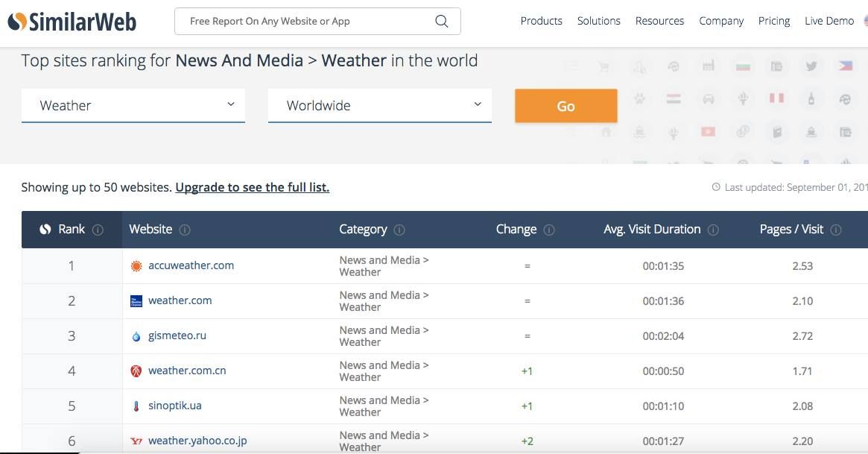Click the SimilarWeb icon in Rank header
The height and width of the screenshot is (454, 868).
[x=45, y=229]
